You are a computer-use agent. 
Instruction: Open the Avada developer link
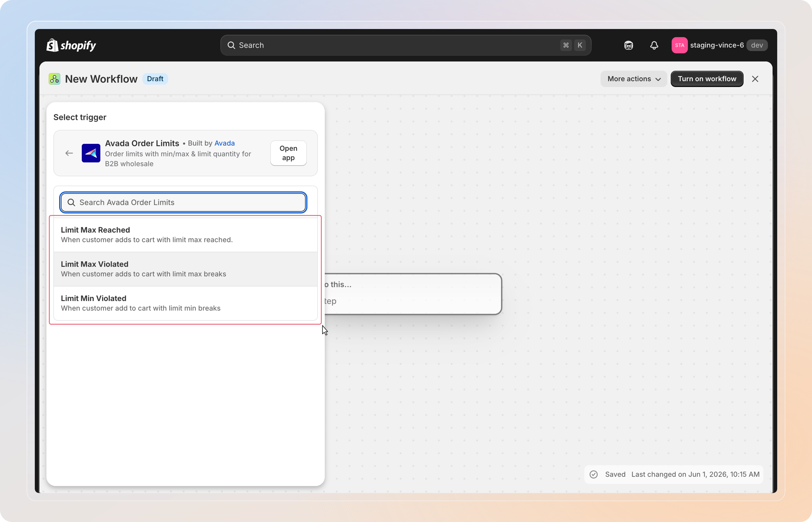tap(224, 143)
